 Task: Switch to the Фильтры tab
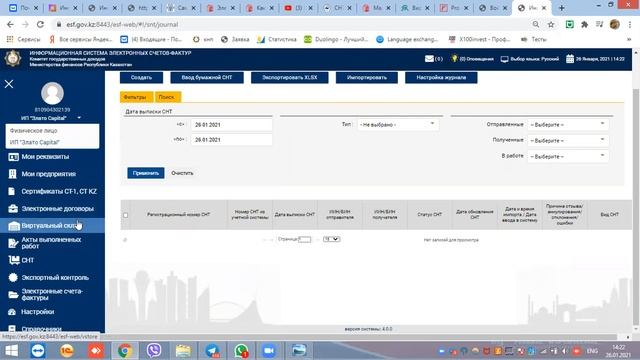136,97
